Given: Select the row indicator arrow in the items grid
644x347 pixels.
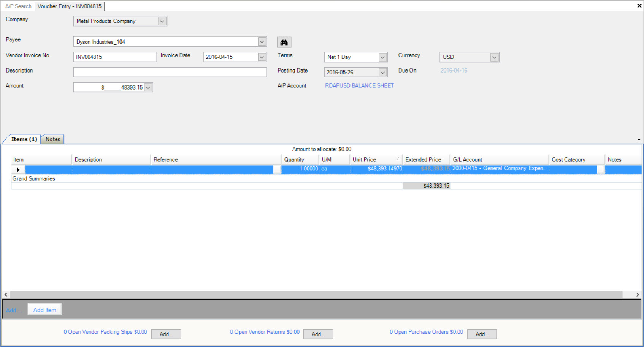Looking at the screenshot, I should 18,170.
